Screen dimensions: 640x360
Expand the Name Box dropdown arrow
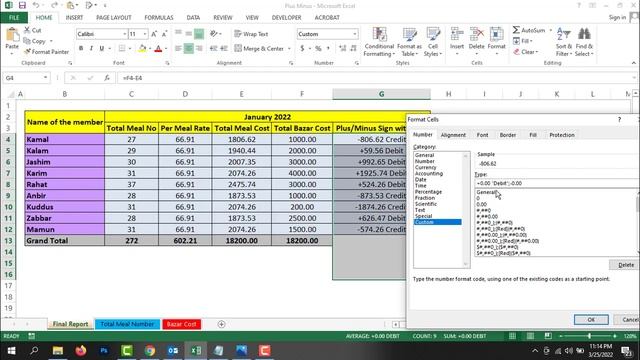tap(45, 78)
